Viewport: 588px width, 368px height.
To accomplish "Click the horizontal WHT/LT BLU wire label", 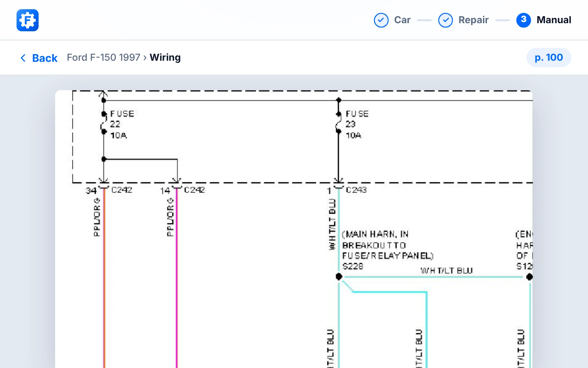I will pyautogui.click(x=447, y=270).
